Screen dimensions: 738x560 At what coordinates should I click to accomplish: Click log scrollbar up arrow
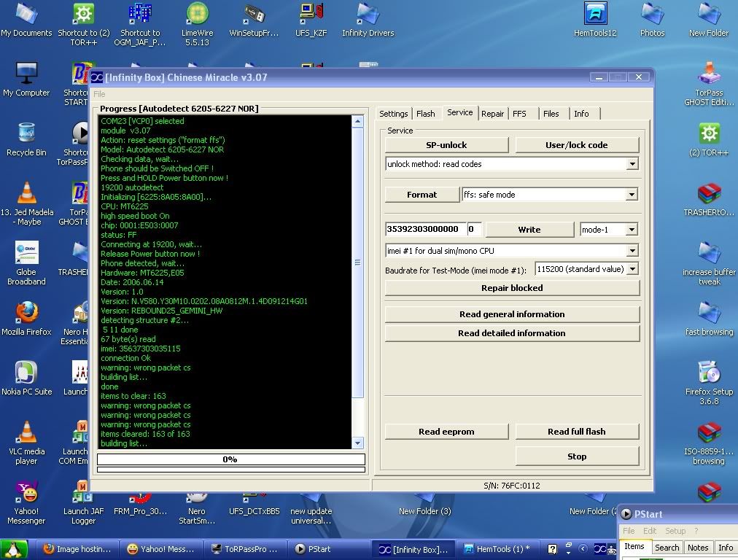(x=358, y=122)
